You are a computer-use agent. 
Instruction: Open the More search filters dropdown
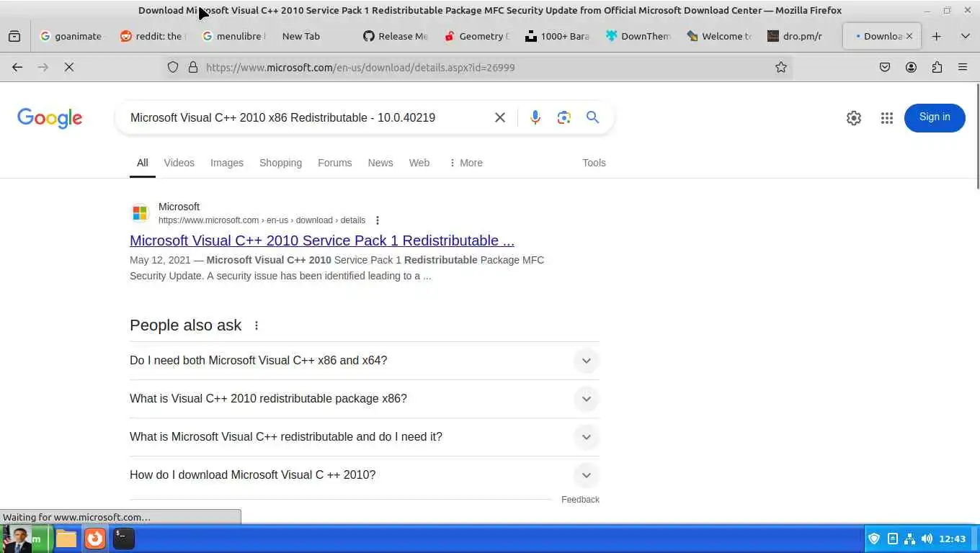(465, 163)
